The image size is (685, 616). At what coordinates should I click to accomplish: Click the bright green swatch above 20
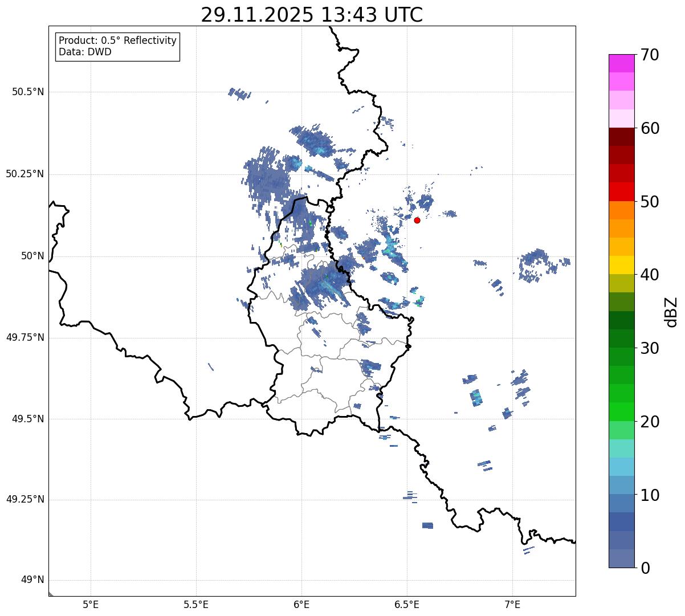(621, 411)
